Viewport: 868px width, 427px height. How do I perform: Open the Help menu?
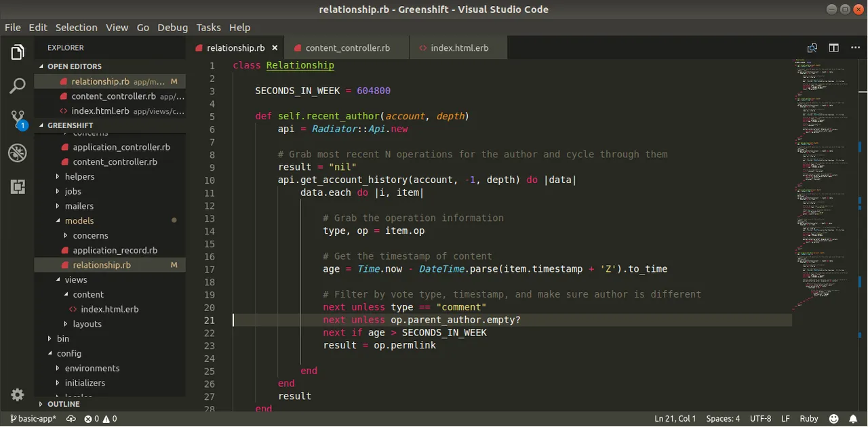239,27
